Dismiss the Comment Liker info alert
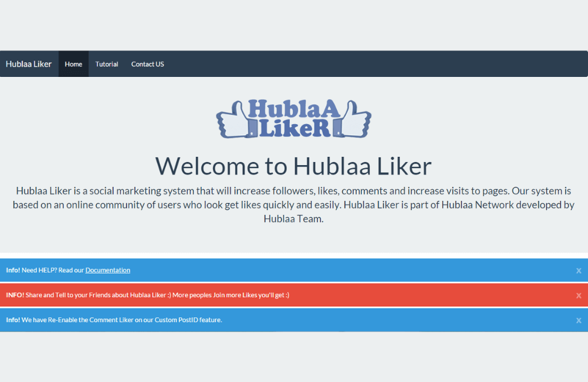 pyautogui.click(x=579, y=320)
